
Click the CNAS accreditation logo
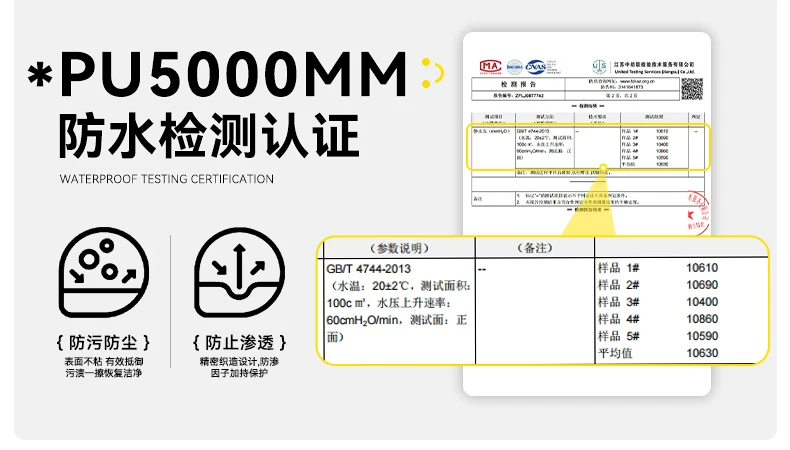pyautogui.click(x=538, y=66)
